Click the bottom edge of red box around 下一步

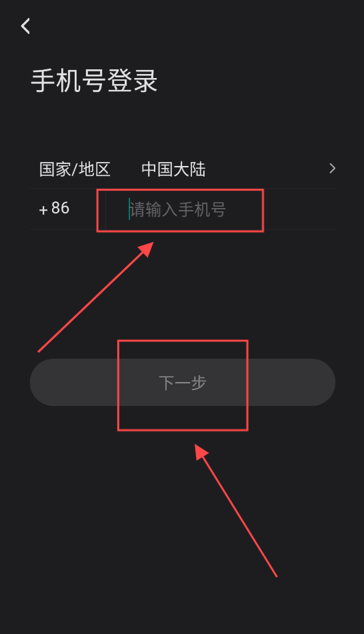click(x=183, y=430)
